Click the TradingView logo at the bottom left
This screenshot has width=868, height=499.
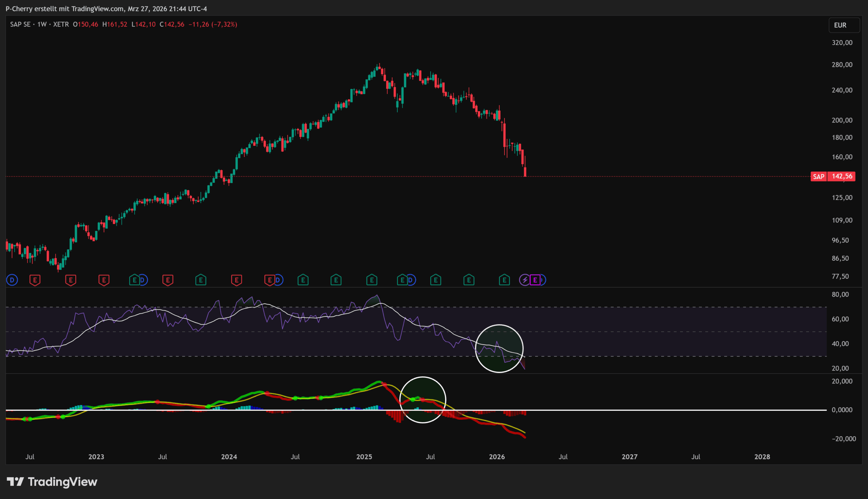pos(52,481)
